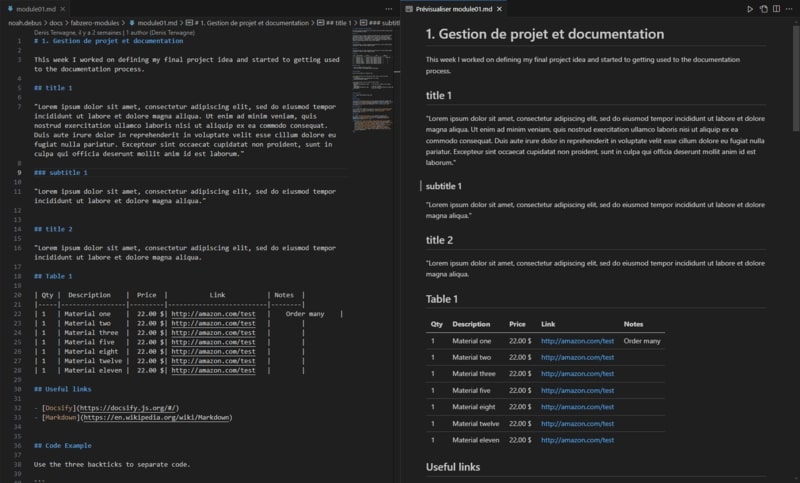Click the Material one URL in editor source
This screenshot has height=483, width=800.
point(213,314)
